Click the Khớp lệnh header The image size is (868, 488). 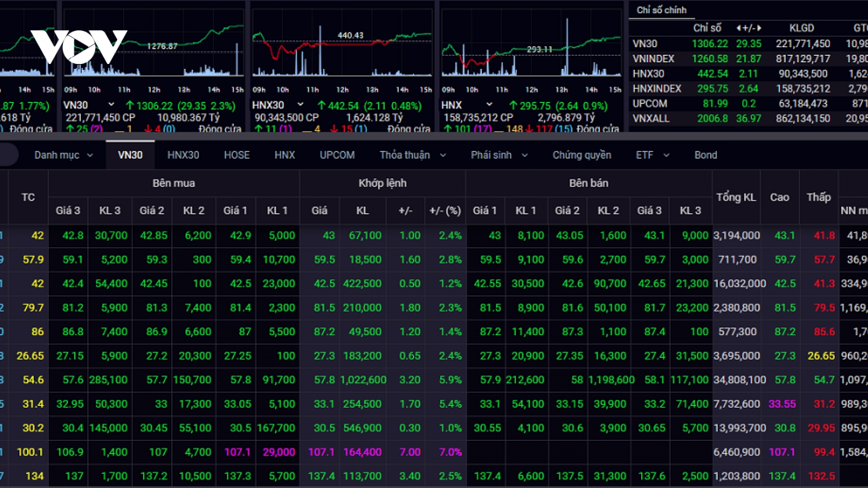tap(382, 183)
